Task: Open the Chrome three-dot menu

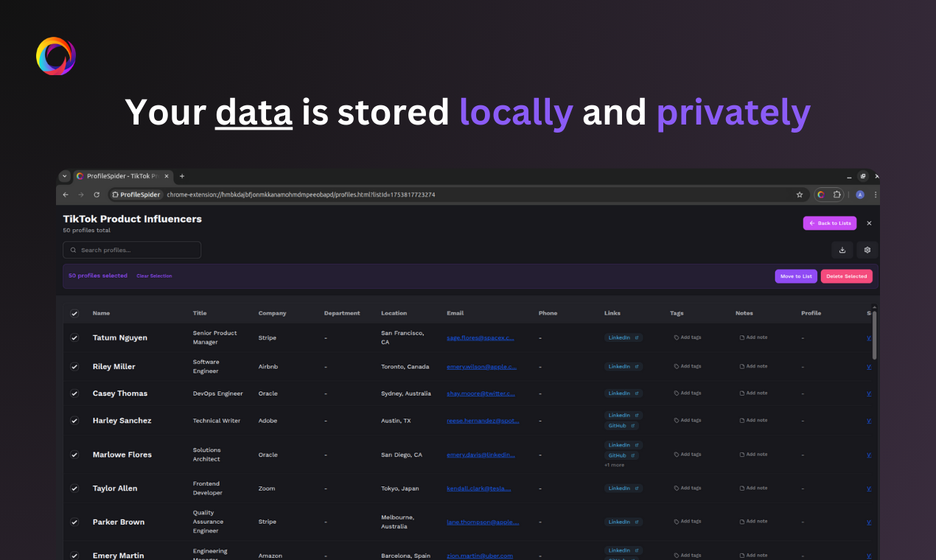Action: 876,195
